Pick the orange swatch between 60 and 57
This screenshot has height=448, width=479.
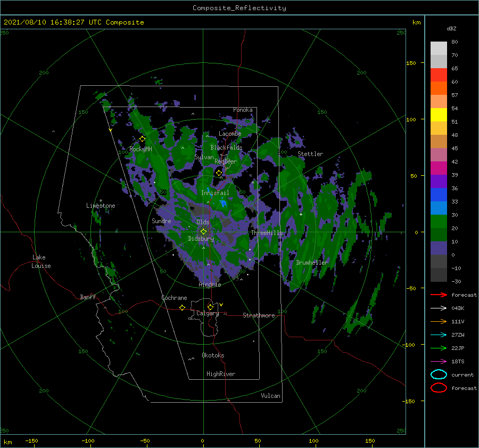click(x=439, y=88)
